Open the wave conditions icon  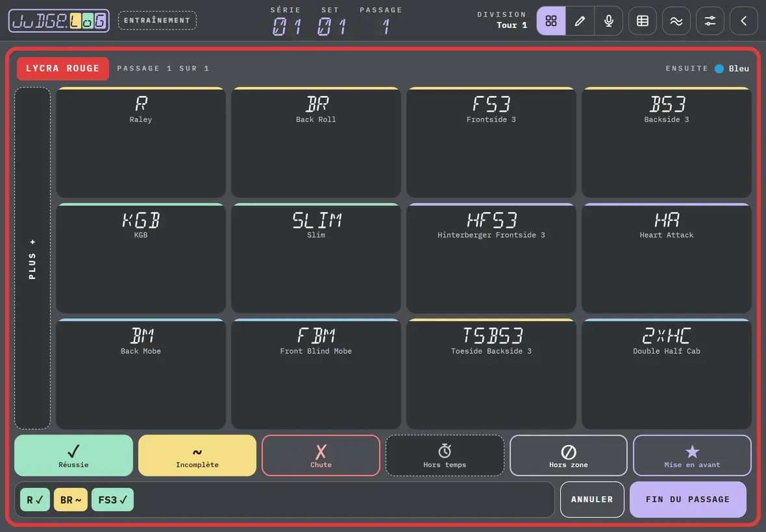tap(676, 21)
